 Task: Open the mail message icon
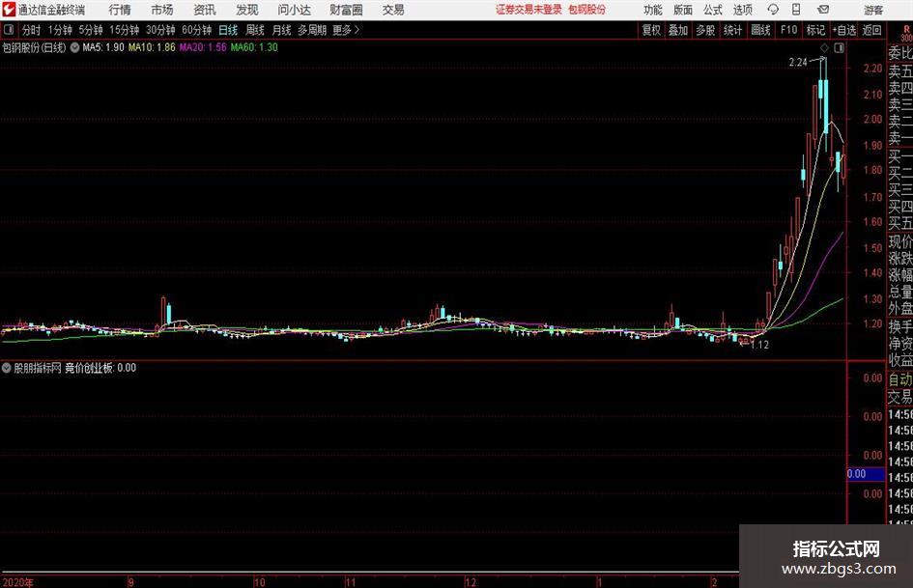click(823, 10)
